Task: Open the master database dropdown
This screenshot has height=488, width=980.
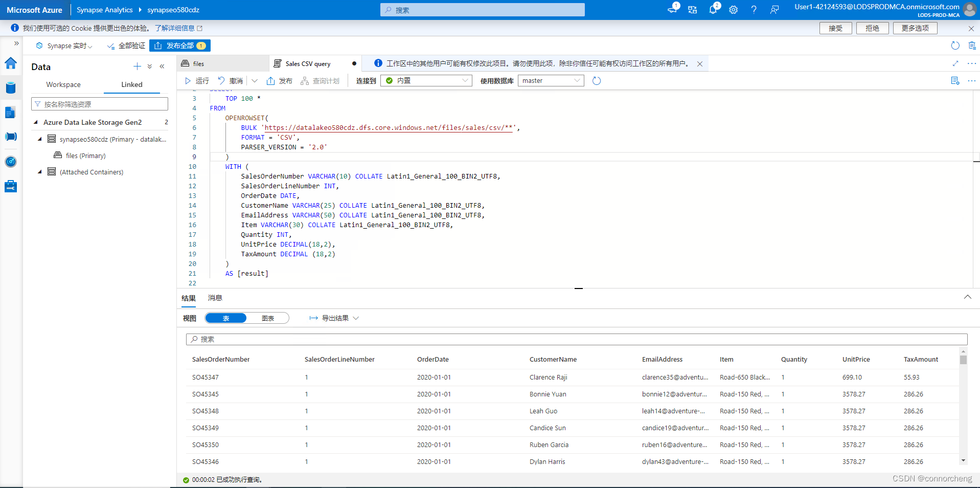Action: click(551, 80)
